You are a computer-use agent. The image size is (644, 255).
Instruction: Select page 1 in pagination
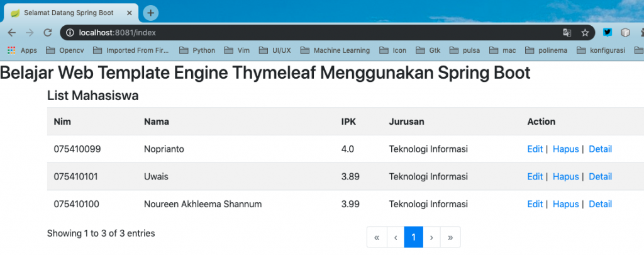click(414, 237)
